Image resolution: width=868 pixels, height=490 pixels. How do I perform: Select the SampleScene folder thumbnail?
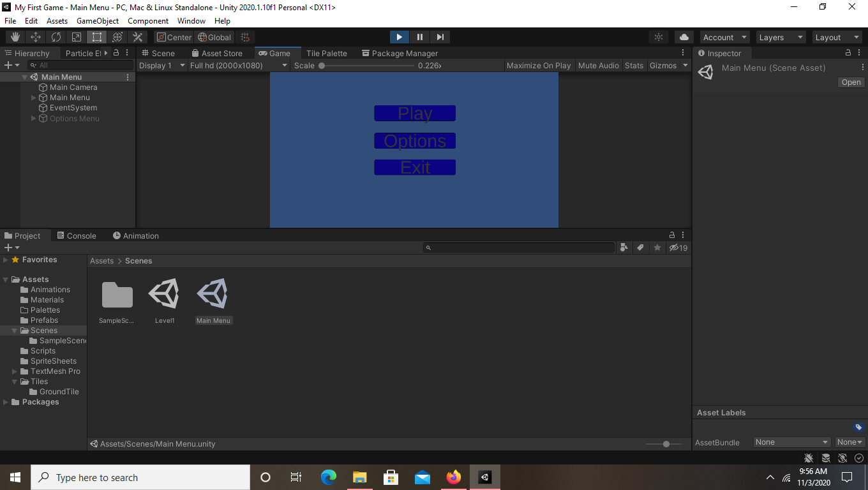click(117, 302)
